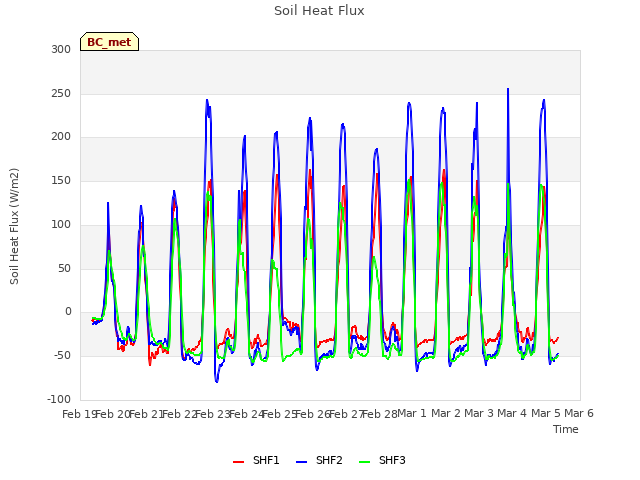Screen dimensions: 640x480
Task: Click the Feb 23 x-axis label
Action: tap(213, 414)
